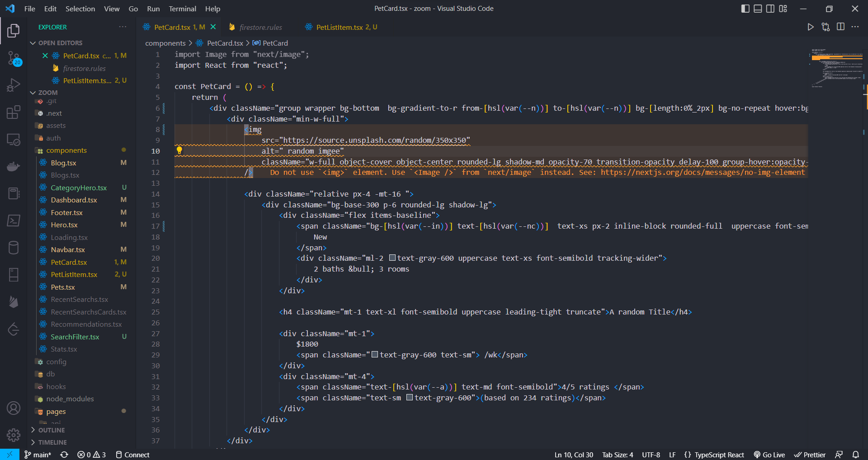Toggle Secondary Side Bar layout button
868x460 pixels.
770,9
